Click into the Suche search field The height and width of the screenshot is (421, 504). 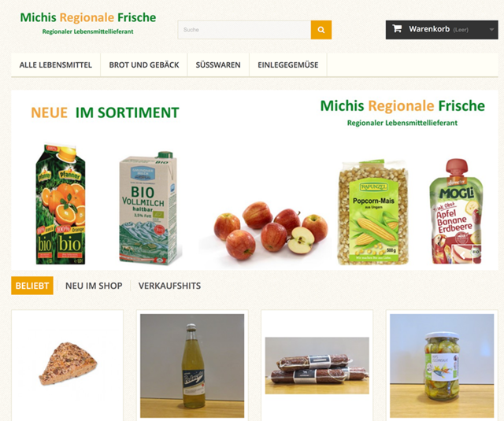244,30
